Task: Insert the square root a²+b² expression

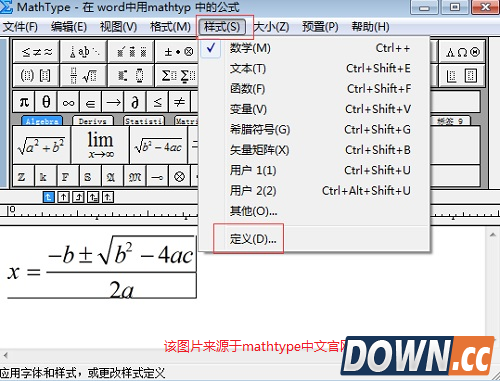Action: [x=42, y=145]
